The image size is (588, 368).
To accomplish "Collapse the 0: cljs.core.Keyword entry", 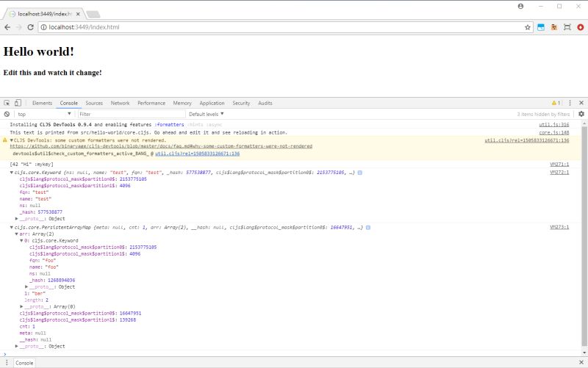I will click(22, 241).
